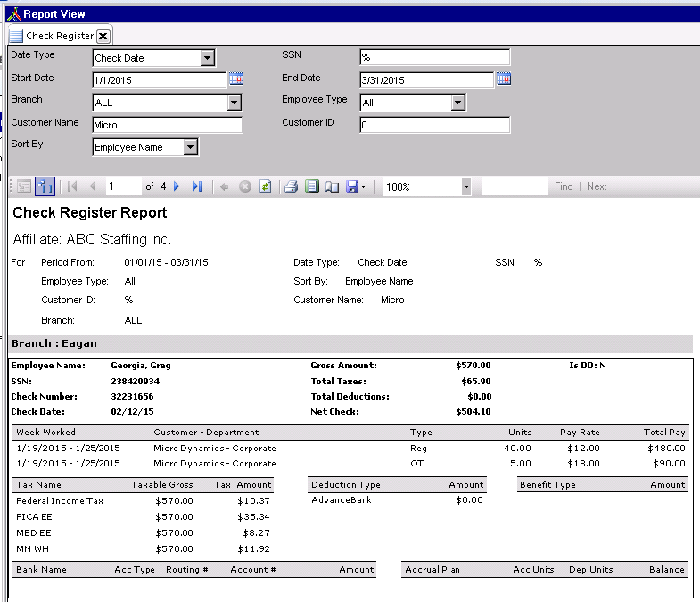Click the Federal Income Tax row
Viewport: 700px width, 602px height.
coord(143,500)
